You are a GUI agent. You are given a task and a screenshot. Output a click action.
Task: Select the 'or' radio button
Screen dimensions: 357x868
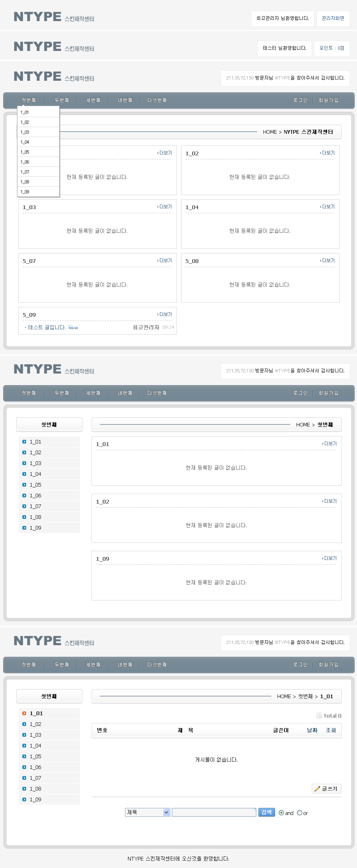299,813
